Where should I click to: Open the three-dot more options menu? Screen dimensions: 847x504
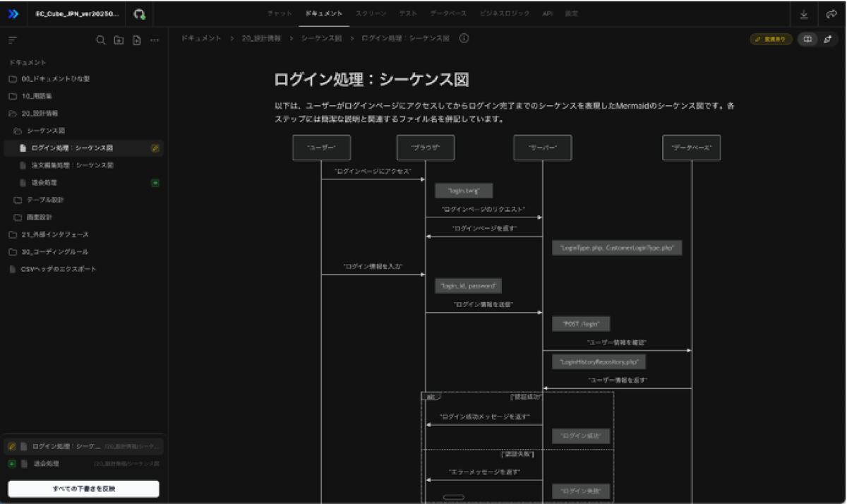(x=155, y=40)
